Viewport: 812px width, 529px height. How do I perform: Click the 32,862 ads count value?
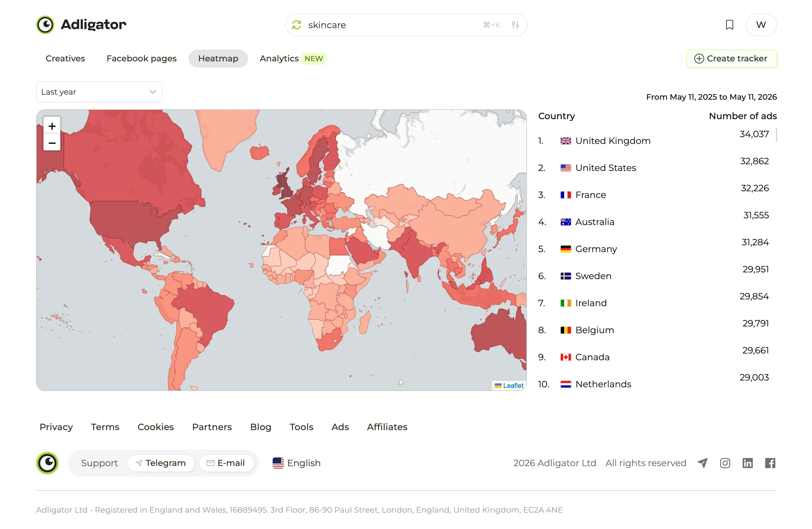[x=754, y=161]
